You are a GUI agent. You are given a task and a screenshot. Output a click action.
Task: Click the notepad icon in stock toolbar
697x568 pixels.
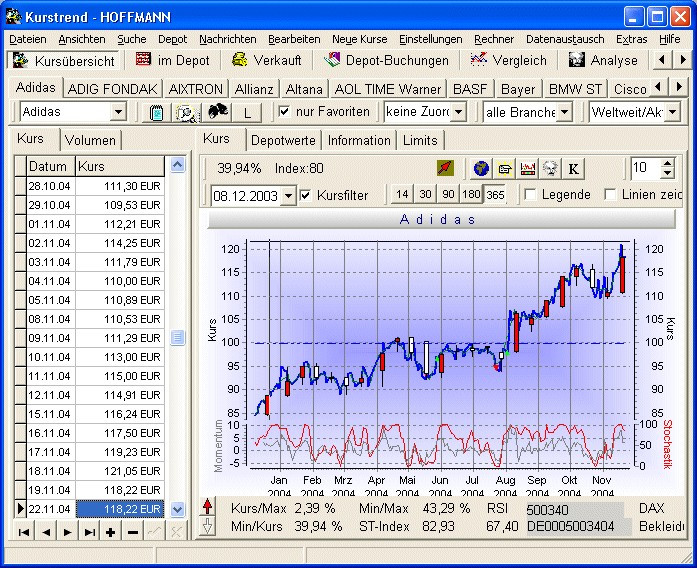tap(156, 112)
